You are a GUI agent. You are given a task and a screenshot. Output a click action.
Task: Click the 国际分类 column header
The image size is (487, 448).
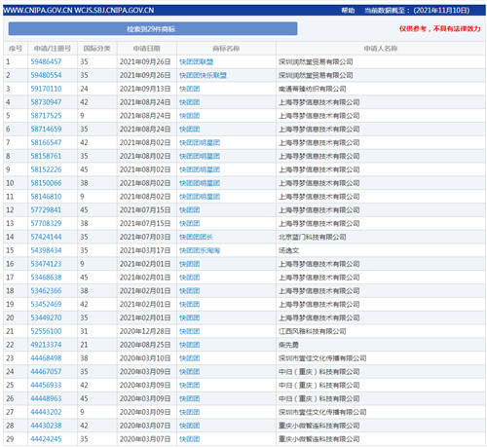click(x=96, y=49)
